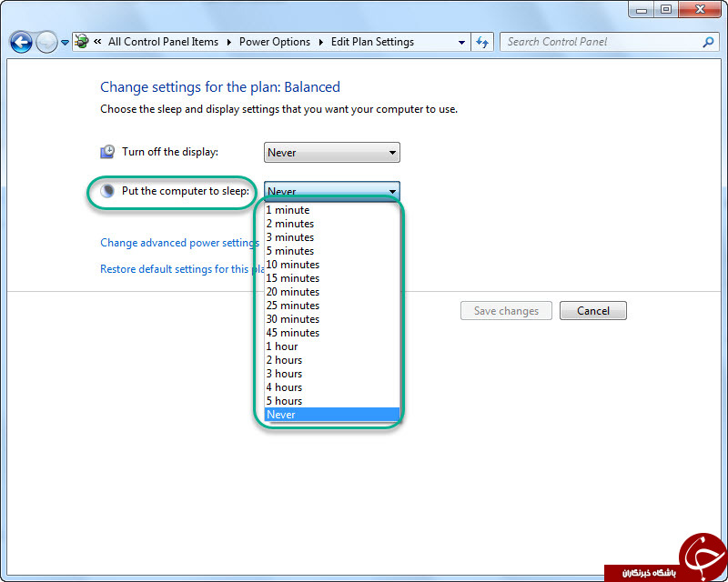This screenshot has height=582, width=728.
Task: Select 3 minutes in the sleep list
Action: (x=331, y=237)
